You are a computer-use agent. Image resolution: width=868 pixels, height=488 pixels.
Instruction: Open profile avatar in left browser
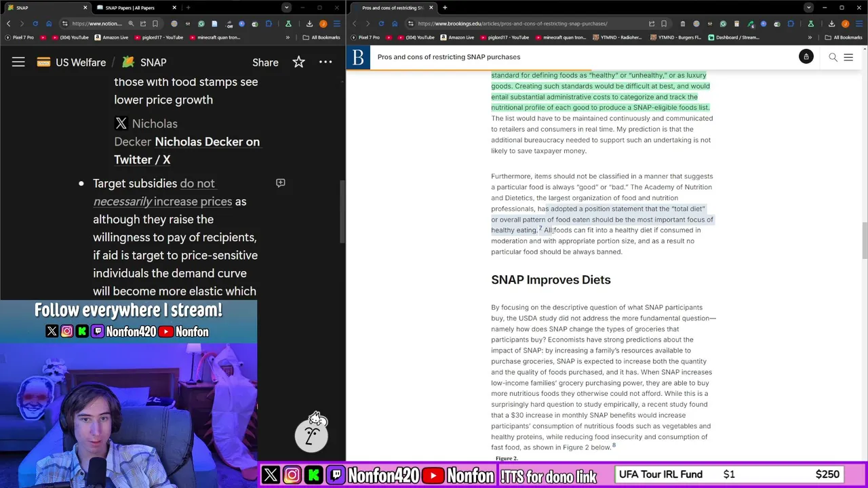[323, 24]
